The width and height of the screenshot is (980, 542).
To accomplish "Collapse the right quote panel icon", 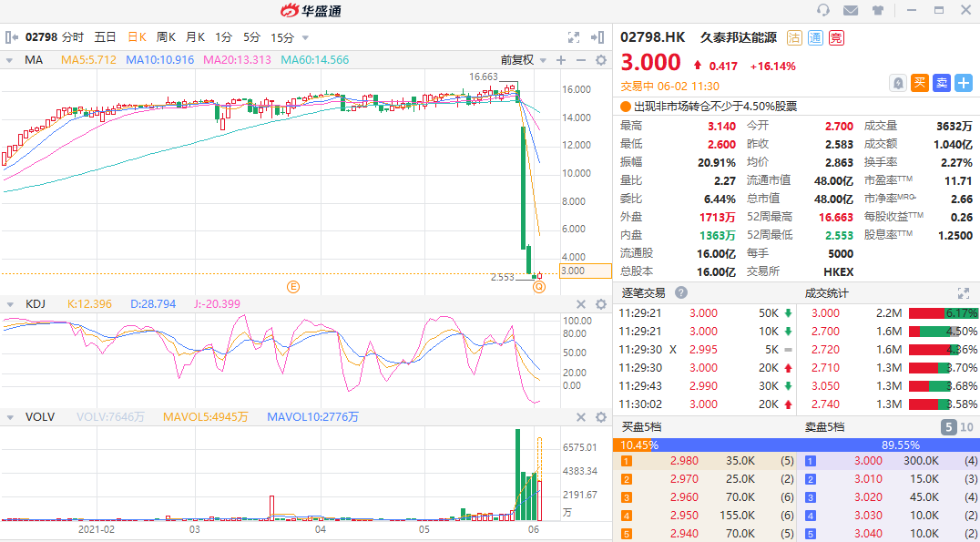I will [x=597, y=37].
